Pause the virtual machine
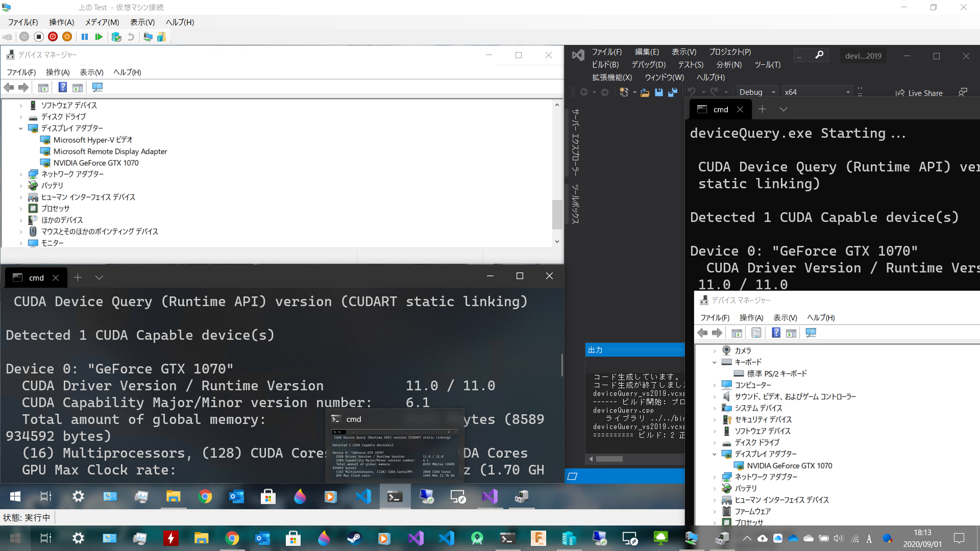The width and height of the screenshot is (980, 551). coord(85,37)
